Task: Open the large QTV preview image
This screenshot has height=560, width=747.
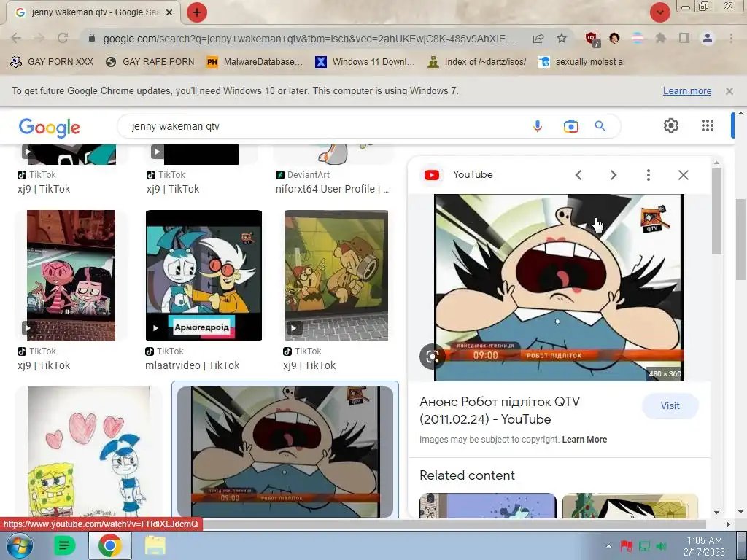Action: click(x=559, y=287)
